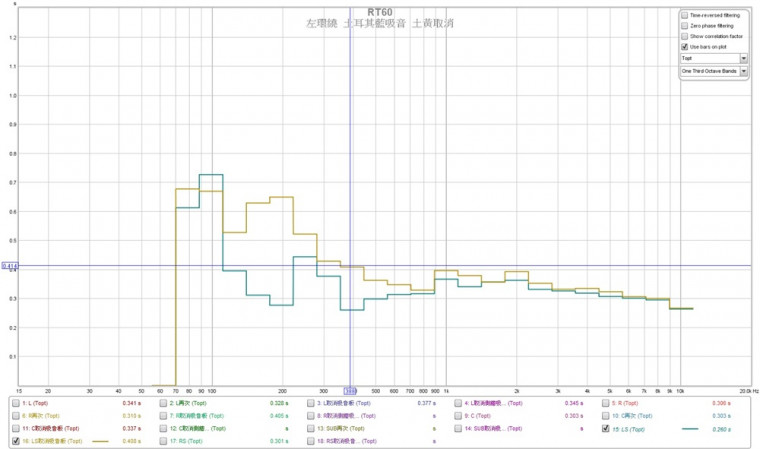The height and width of the screenshot is (449, 760).
Task: Tick the checkbox for trace 7
Action: pos(163,416)
